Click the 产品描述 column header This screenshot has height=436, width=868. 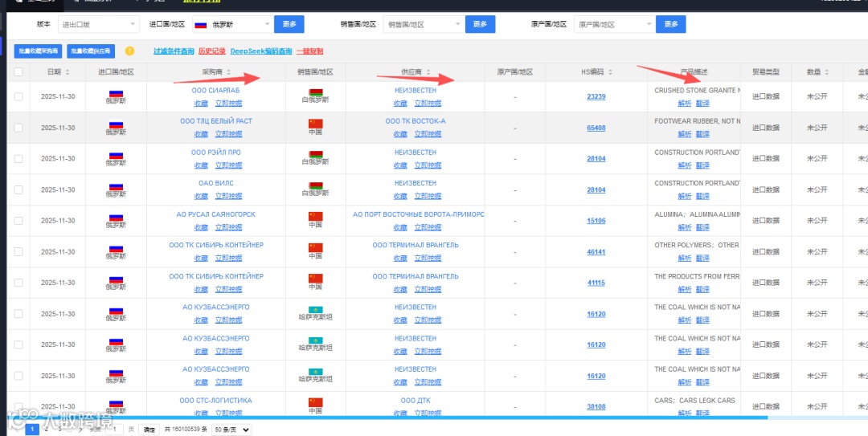(694, 72)
